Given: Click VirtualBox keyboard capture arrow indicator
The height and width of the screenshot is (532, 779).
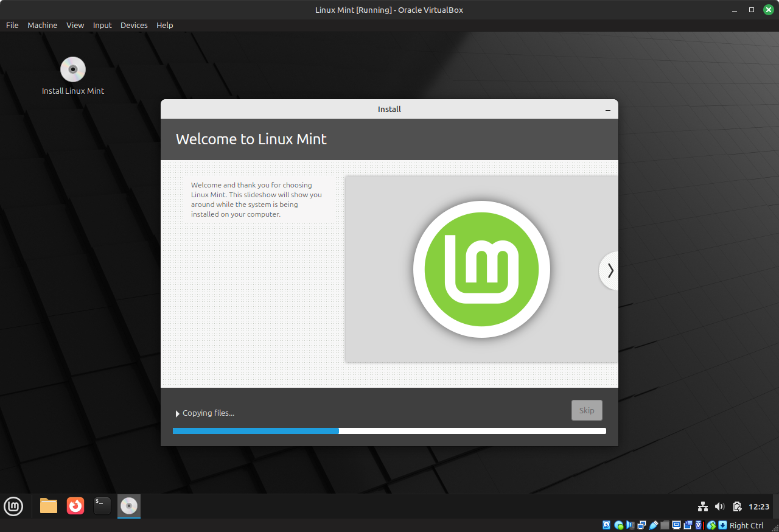Looking at the screenshot, I should (x=722, y=525).
